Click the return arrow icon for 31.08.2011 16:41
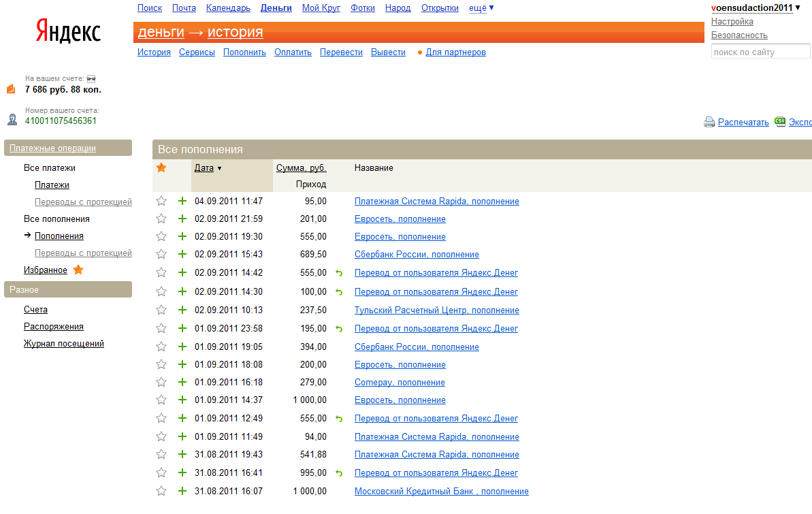Viewport: 812px width, 514px height. (339, 473)
